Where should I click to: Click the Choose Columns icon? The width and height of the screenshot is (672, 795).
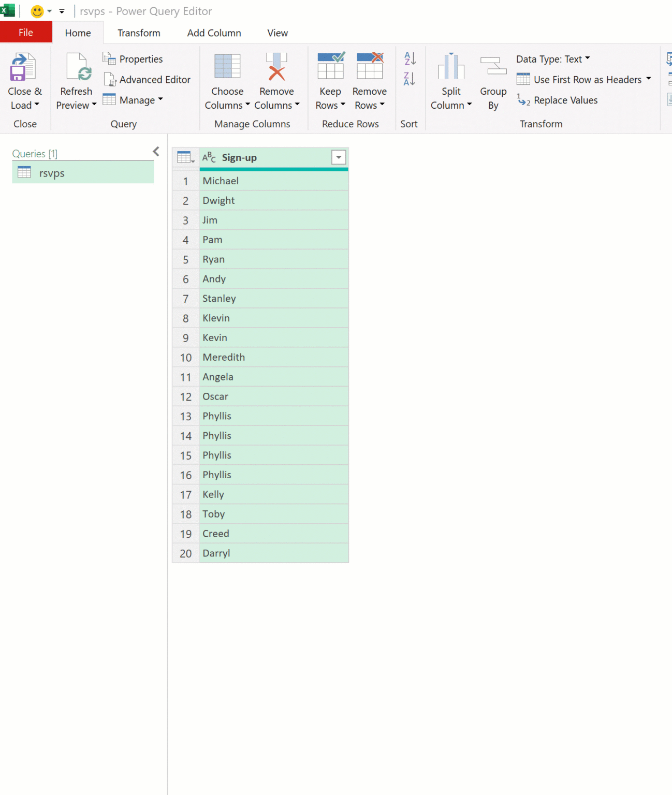tap(227, 67)
